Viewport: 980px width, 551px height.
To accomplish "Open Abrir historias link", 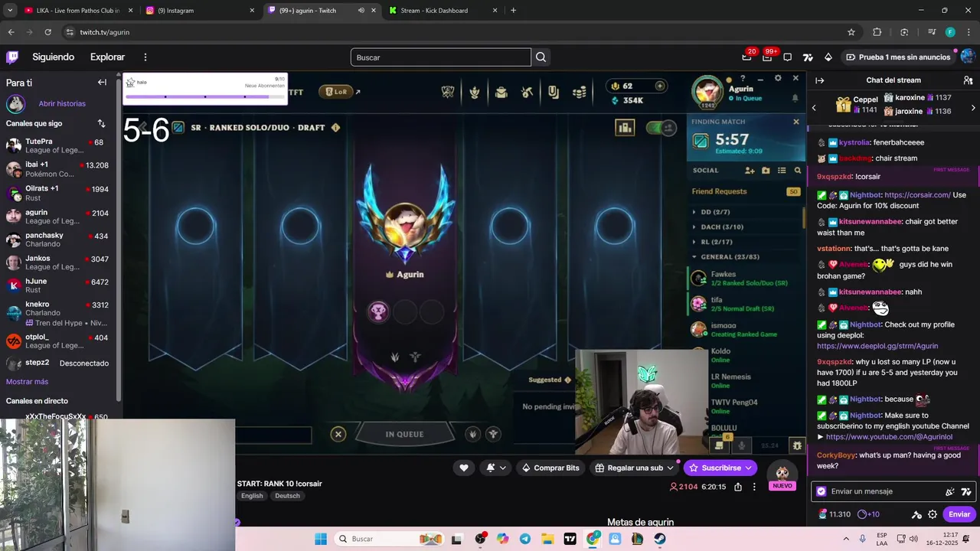I will pyautogui.click(x=62, y=103).
